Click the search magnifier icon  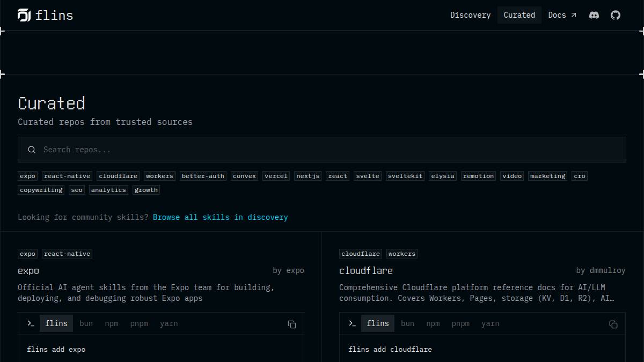[32, 150]
